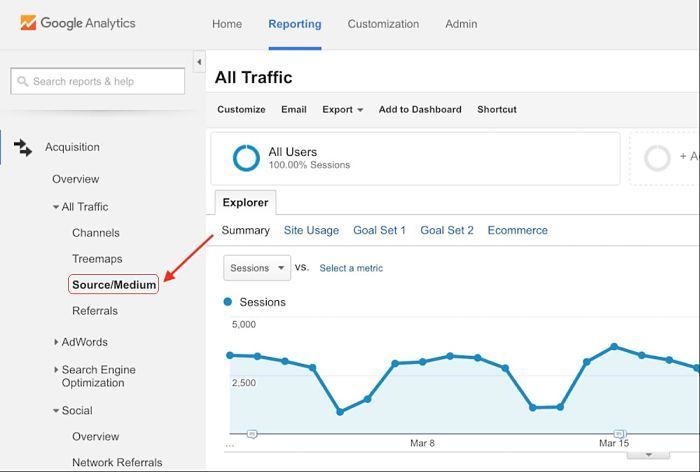Click the Google Analytics logo icon
Image resolution: width=700 pixels, height=472 pixels.
(x=28, y=23)
